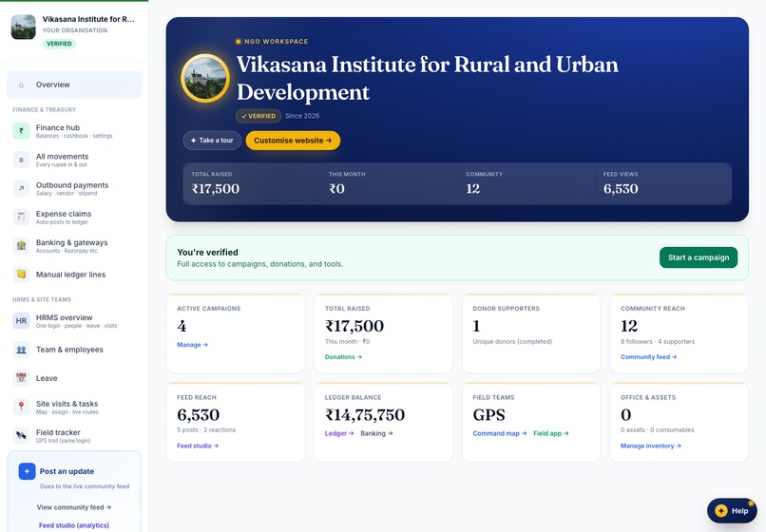Click the Expense claims receipt icon
The height and width of the screenshot is (532, 766).
point(21,217)
